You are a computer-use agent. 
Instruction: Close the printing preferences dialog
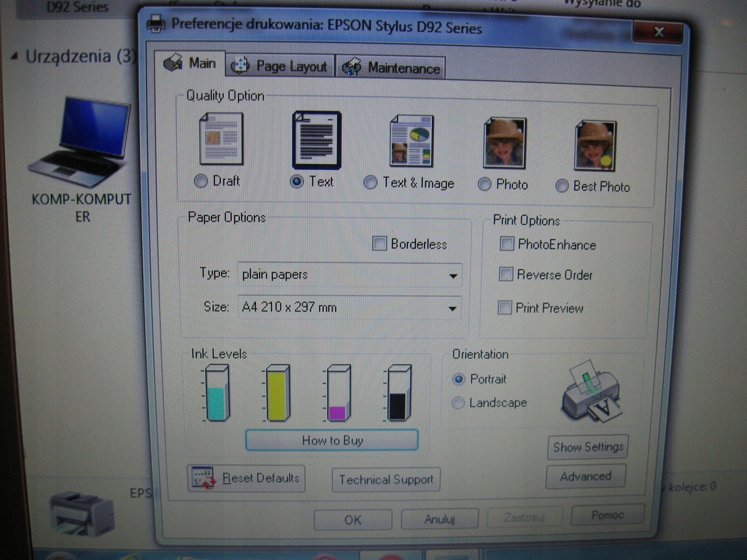point(659,32)
